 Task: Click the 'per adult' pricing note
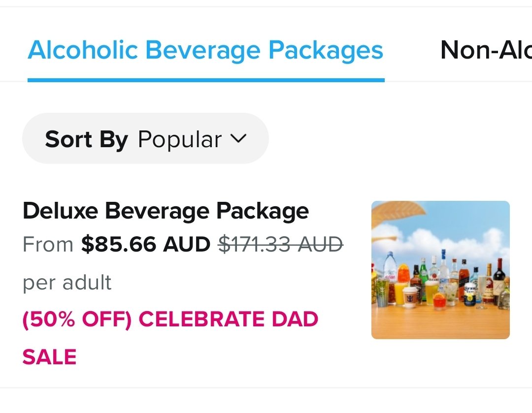click(67, 283)
